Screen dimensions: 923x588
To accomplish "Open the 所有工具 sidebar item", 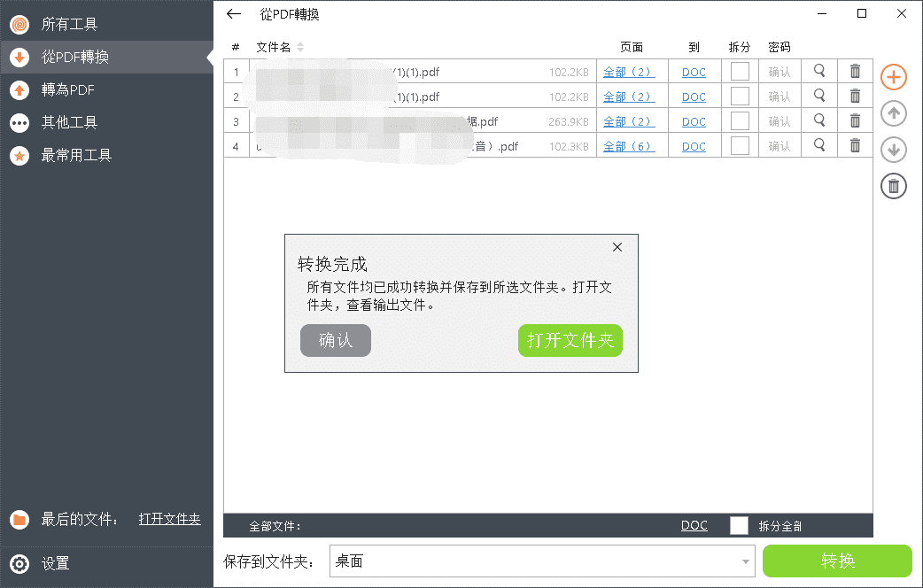I will click(x=106, y=24).
